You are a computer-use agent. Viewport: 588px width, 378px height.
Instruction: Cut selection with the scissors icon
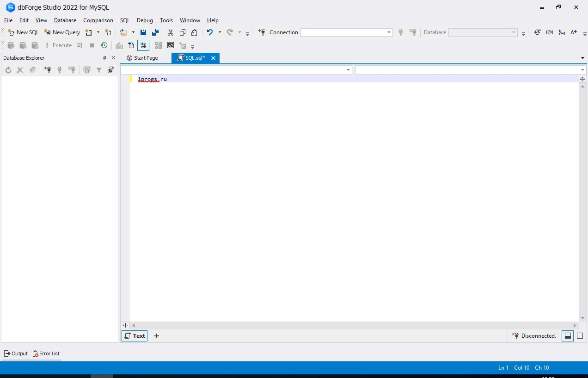point(171,32)
